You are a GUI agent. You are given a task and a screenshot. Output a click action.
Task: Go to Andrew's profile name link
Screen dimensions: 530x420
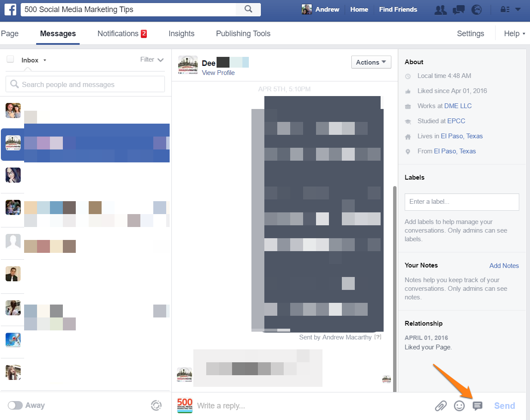click(x=327, y=9)
